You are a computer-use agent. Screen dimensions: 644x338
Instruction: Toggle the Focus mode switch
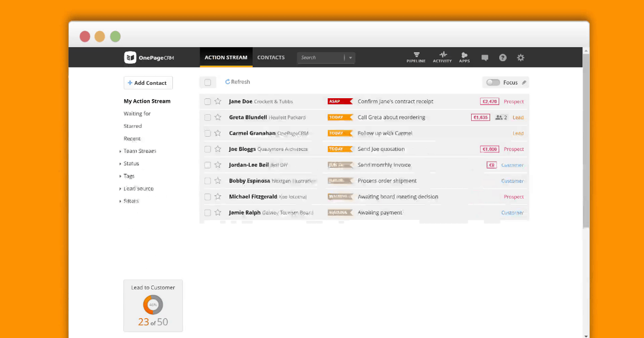pyautogui.click(x=493, y=83)
